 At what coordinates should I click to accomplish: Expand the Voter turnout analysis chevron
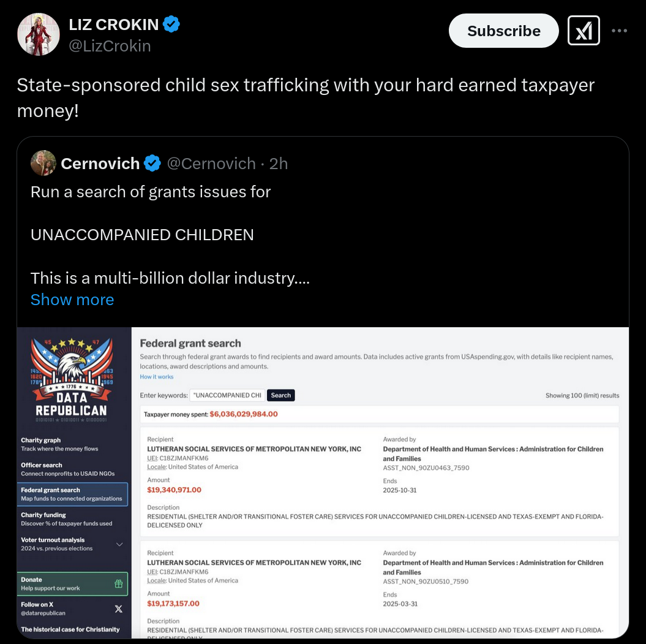tap(119, 544)
